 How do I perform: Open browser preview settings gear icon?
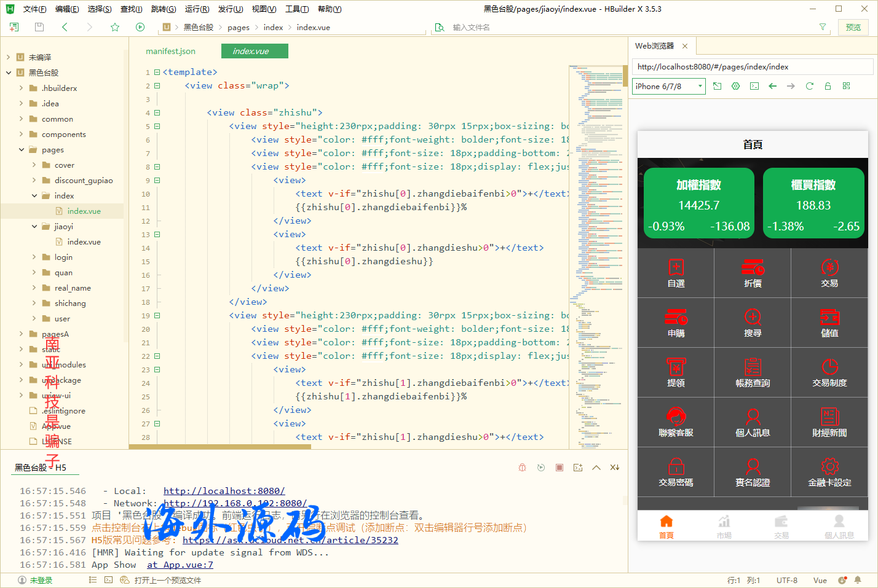pyautogui.click(x=735, y=86)
